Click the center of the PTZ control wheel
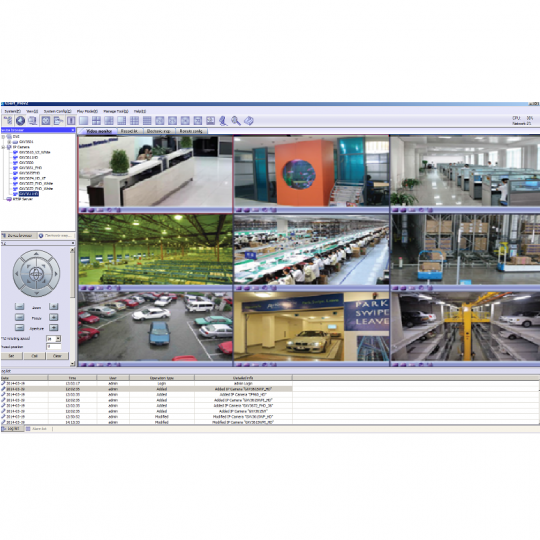Viewport: 540px width, 540px height. click(36, 274)
